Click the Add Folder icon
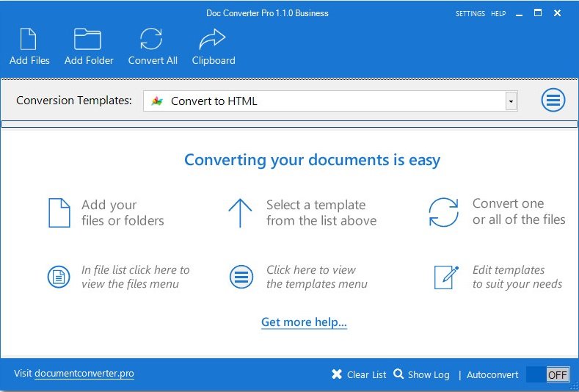This screenshot has height=392, width=579. (88, 39)
